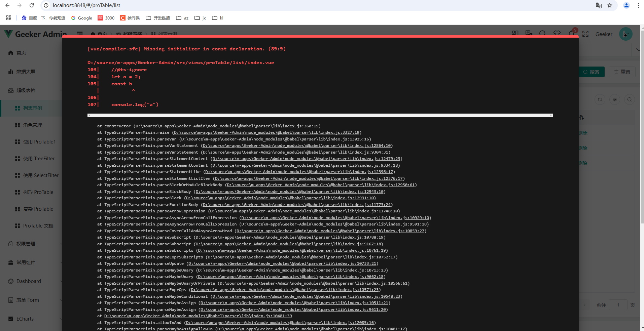The width and height of the screenshot is (644, 331).
Task: Expand the 权限管理 submenu
Action: tap(31, 244)
